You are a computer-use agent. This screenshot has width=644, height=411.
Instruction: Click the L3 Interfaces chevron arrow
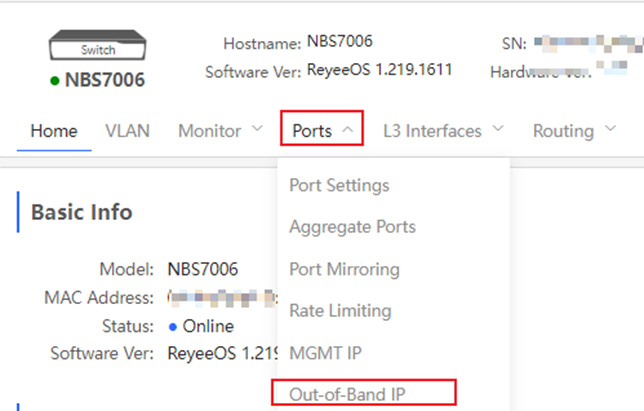(497, 131)
